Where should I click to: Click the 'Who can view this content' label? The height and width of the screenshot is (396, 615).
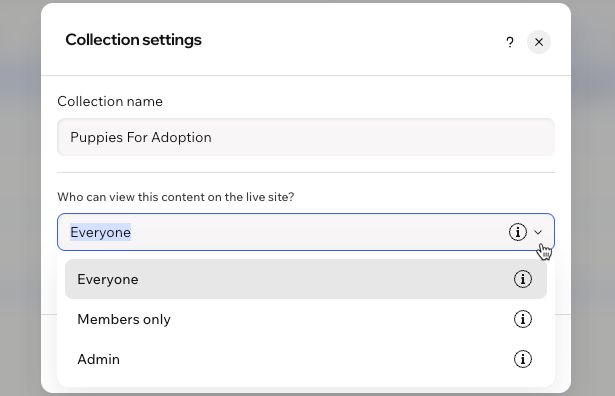[176, 197]
